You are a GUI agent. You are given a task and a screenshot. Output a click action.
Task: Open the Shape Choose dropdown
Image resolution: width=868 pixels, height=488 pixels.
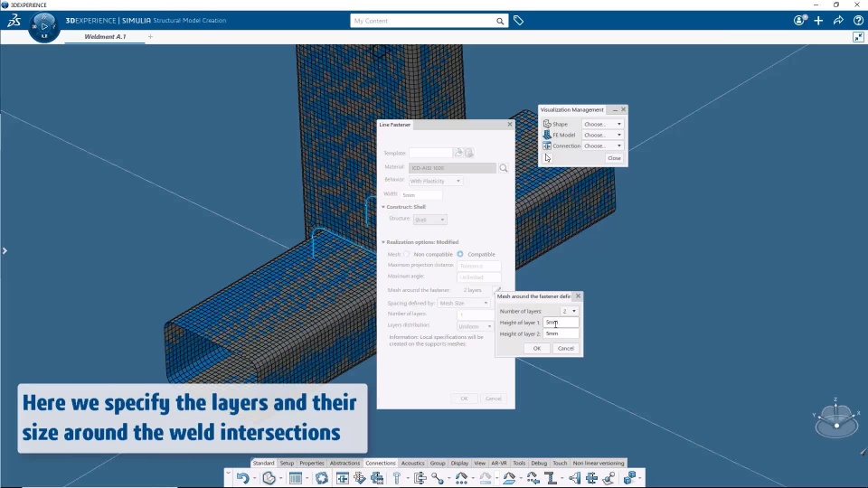602,124
